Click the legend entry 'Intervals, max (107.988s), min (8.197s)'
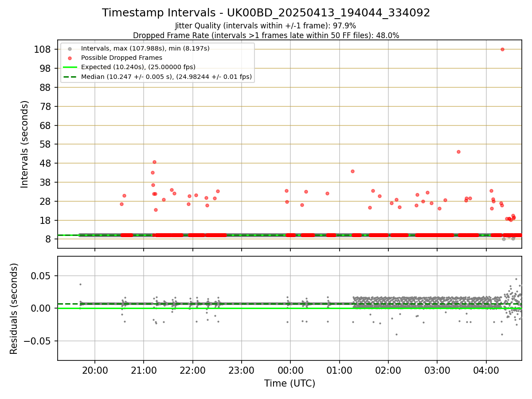This screenshot has width=532, height=399. [145, 48]
